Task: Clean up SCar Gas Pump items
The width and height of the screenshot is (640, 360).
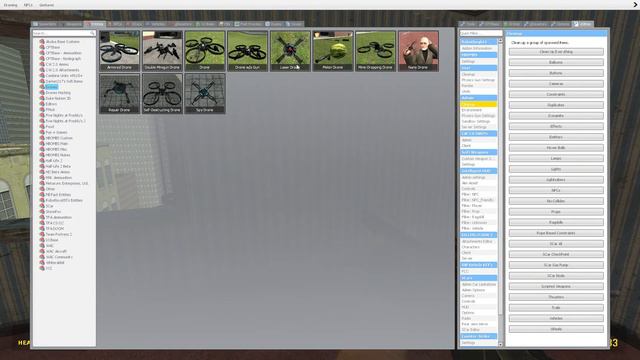Action: (556, 265)
